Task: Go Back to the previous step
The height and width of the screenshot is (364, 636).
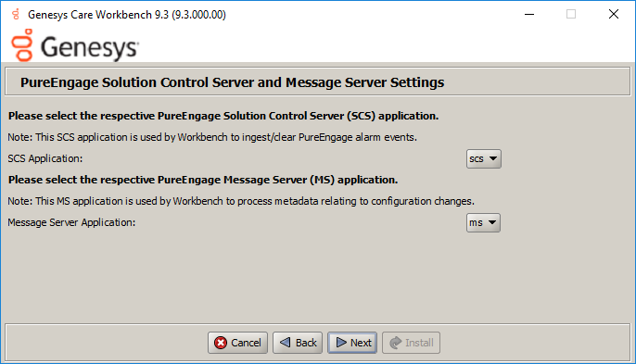Action: point(298,343)
